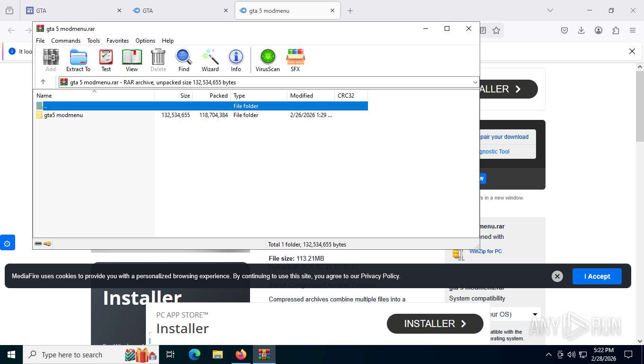Select the parent folder ".." row
The width and height of the screenshot is (644, 364).
click(202, 106)
